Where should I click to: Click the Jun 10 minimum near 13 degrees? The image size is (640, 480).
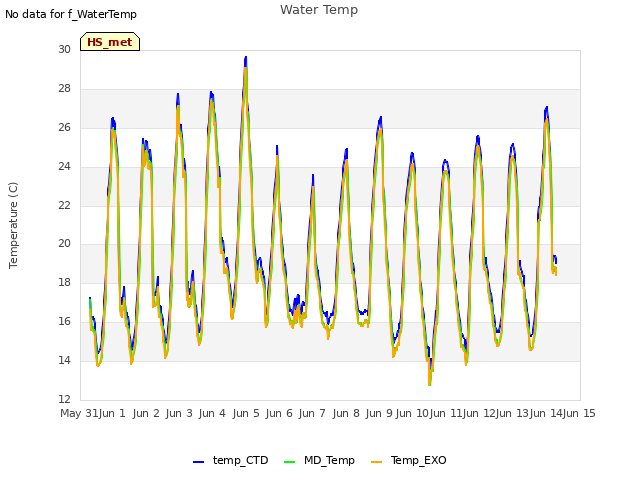(x=429, y=384)
